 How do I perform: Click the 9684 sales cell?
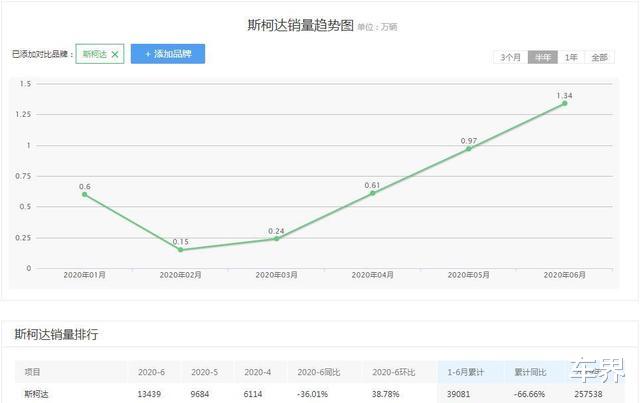[200, 394]
